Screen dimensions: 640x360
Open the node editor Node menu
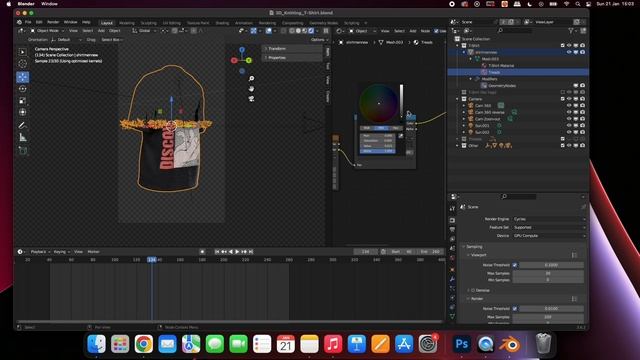(425, 31)
